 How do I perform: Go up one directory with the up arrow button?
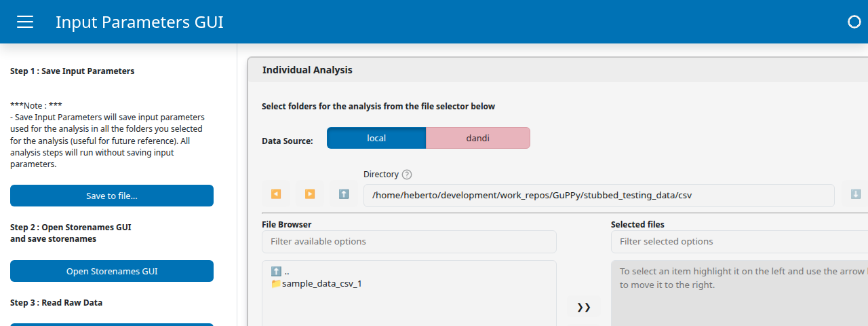[344, 194]
